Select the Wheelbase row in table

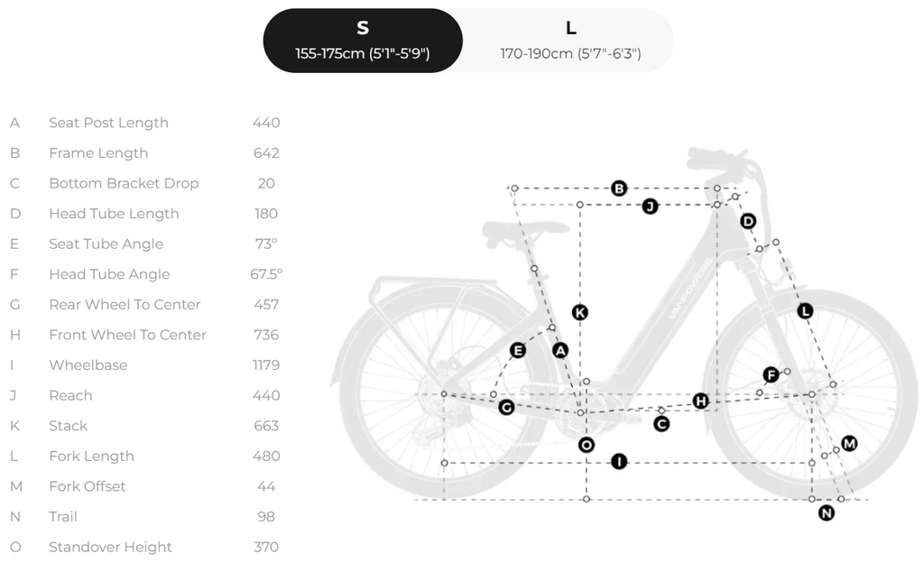[x=145, y=365]
